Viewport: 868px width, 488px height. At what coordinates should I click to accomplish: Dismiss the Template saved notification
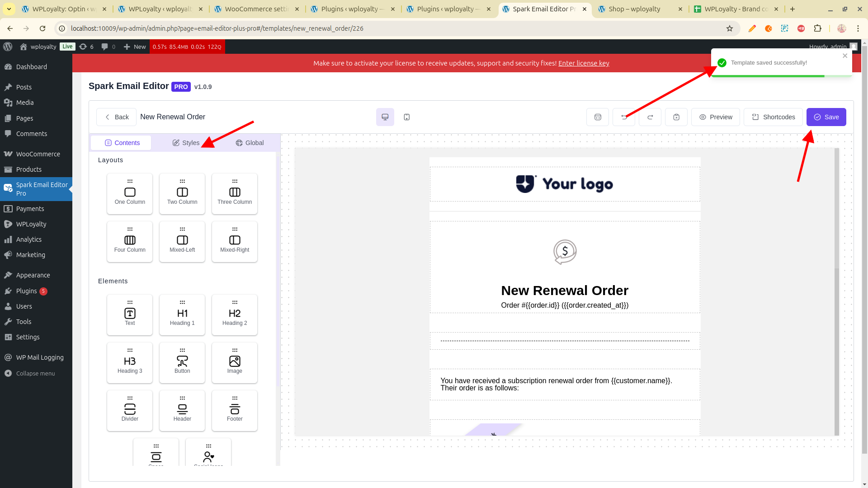[844, 56]
